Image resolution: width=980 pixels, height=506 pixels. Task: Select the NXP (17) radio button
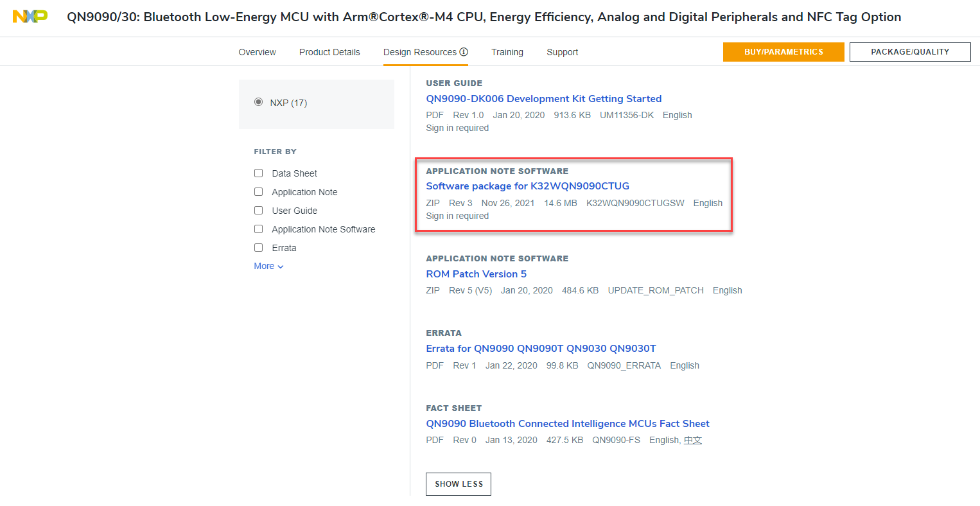pos(258,102)
